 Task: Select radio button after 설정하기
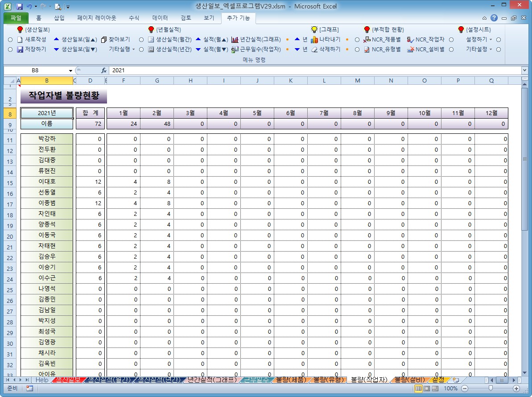click(x=499, y=40)
